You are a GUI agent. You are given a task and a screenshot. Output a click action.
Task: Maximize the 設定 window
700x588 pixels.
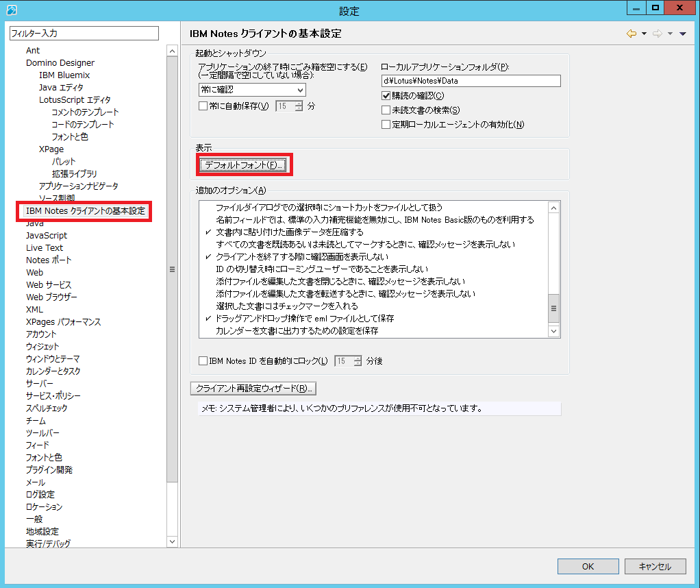655,8
